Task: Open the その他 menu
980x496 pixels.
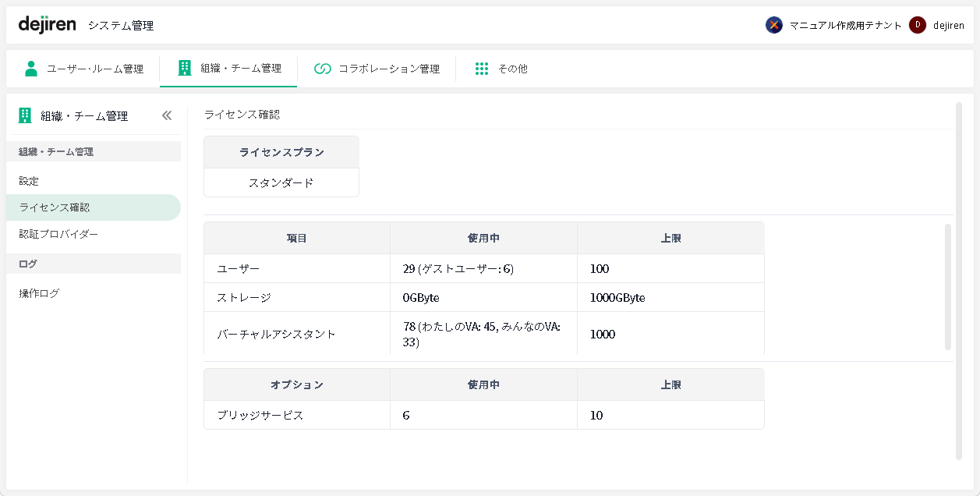Action: point(512,69)
